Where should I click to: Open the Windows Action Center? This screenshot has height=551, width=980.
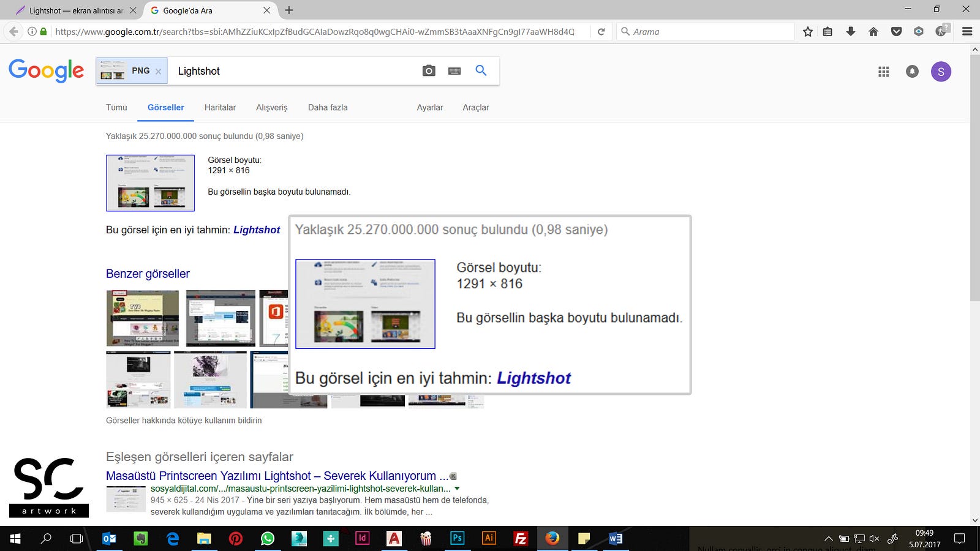pyautogui.click(x=959, y=539)
